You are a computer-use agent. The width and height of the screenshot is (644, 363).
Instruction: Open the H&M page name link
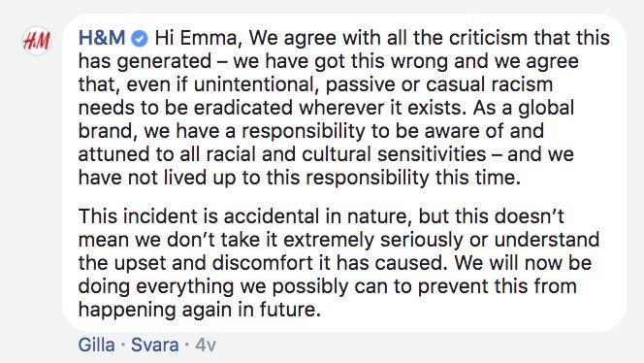[102, 38]
